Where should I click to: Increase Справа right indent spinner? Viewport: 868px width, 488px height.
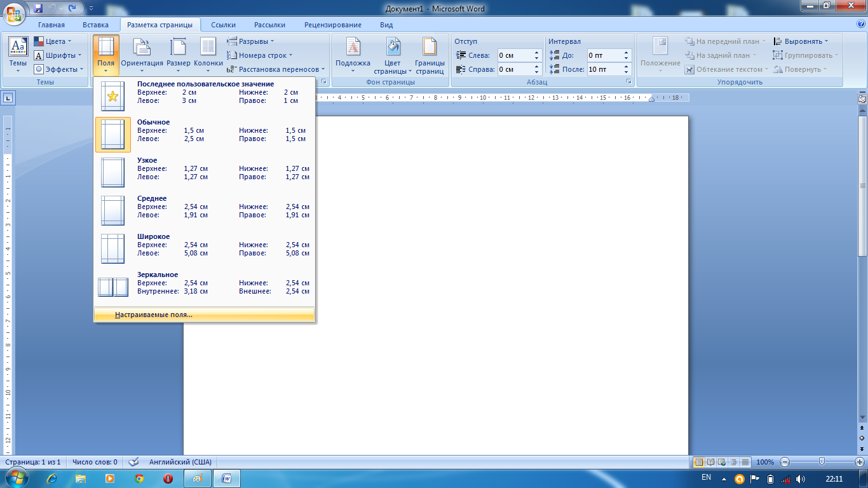tap(536, 67)
